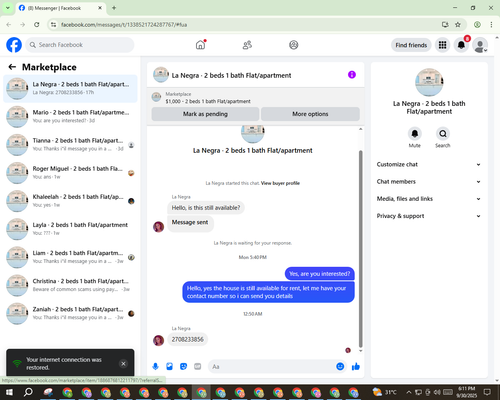Click Find friends button
Image resolution: width=500 pixels, height=400 pixels.
411,45
